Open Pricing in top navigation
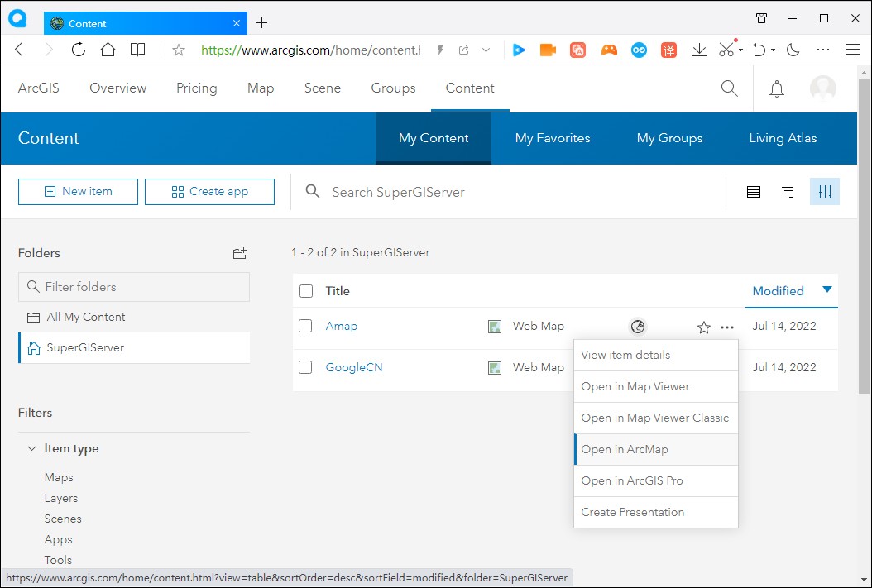Viewport: 872px width, 588px height. pyautogui.click(x=196, y=88)
